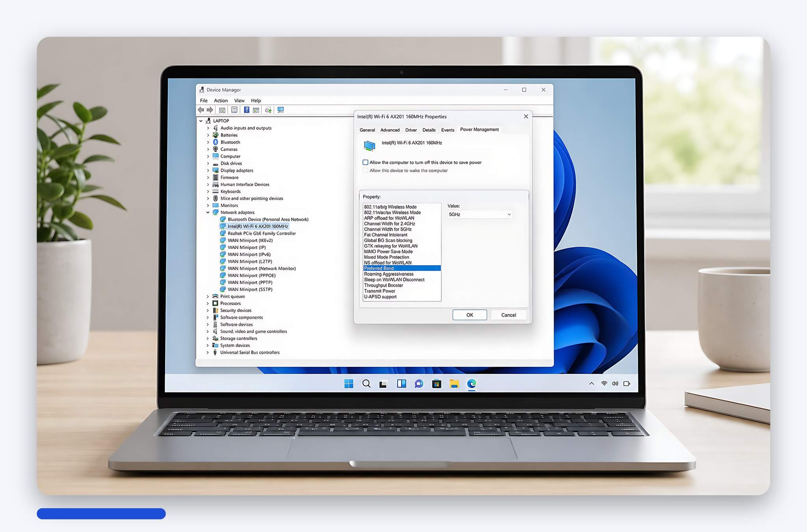Select WAN Miniport (PPPOE) in the tree
Image resolution: width=807 pixels, height=532 pixels.
251,275
